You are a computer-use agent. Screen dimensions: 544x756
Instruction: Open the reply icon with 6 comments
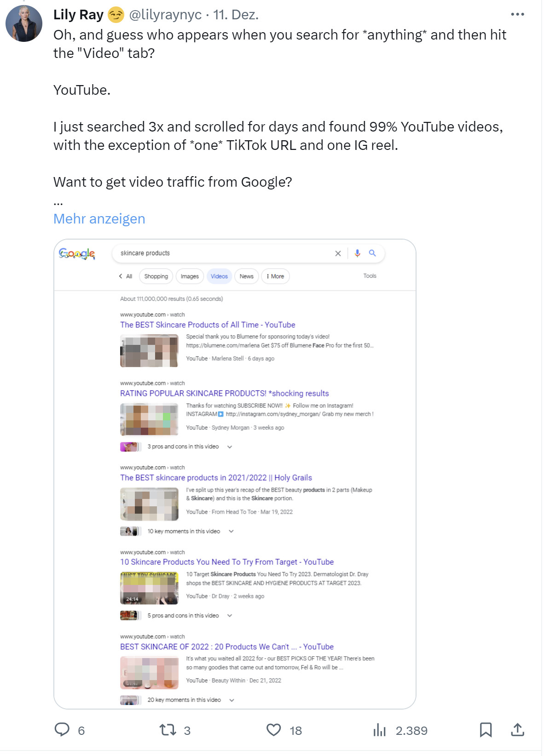(62, 730)
